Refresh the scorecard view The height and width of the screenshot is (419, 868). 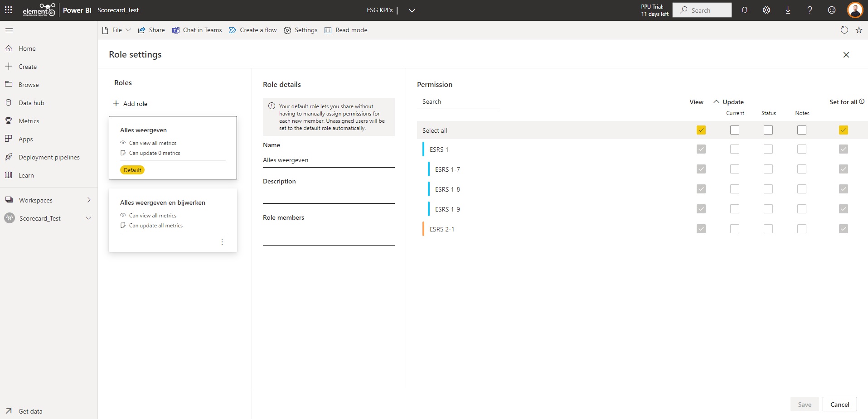(844, 30)
